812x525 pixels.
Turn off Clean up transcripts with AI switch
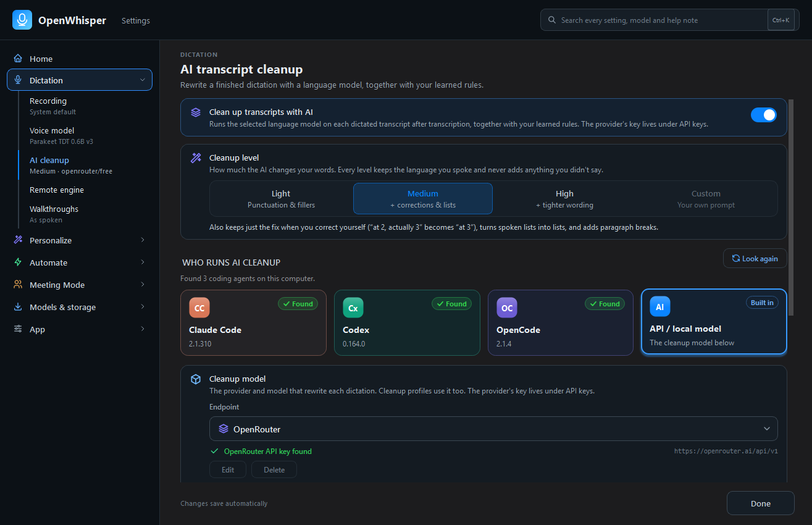click(764, 115)
